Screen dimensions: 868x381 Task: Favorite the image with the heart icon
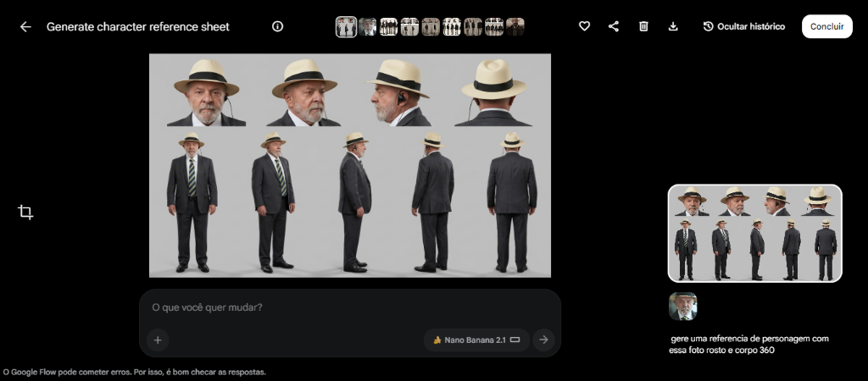(584, 26)
